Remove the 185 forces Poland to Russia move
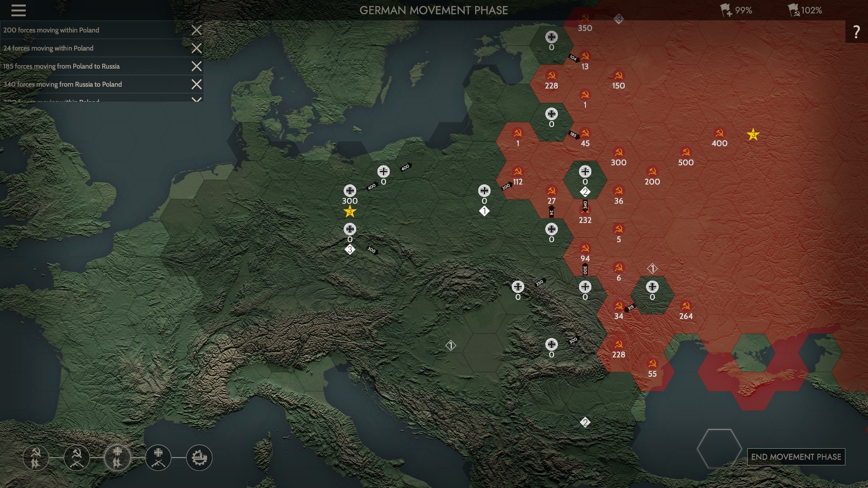Image resolution: width=868 pixels, height=488 pixels. pyautogui.click(x=196, y=66)
